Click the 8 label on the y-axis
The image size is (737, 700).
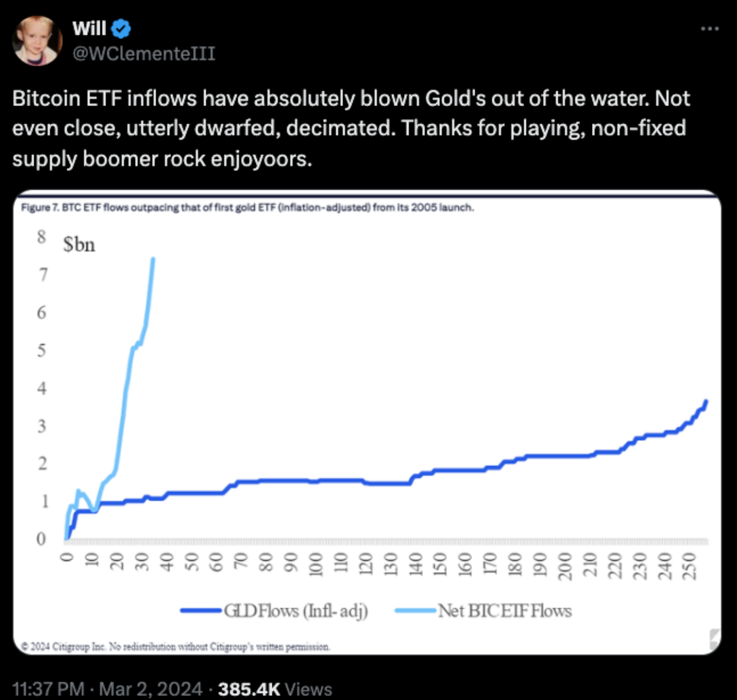tap(41, 237)
